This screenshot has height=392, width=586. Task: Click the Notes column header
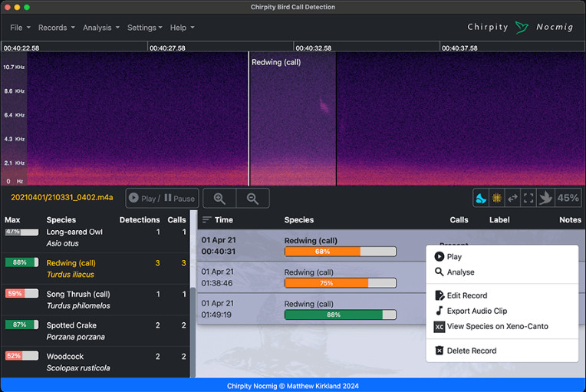point(570,219)
